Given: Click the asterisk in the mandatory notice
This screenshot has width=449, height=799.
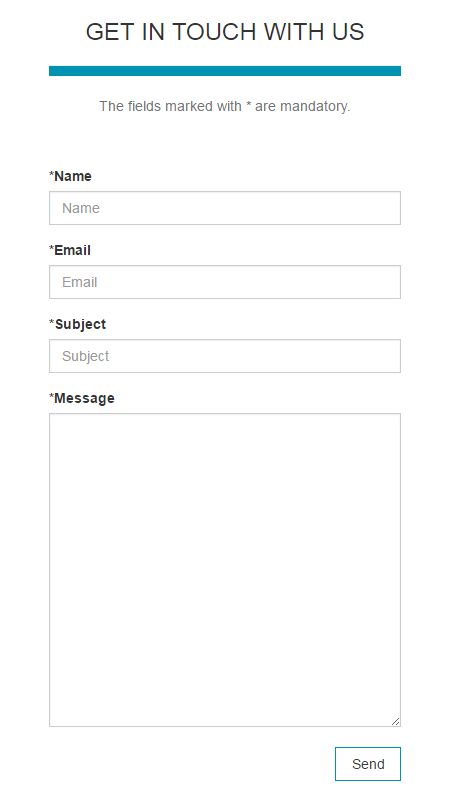Looking at the screenshot, I should [x=248, y=104].
